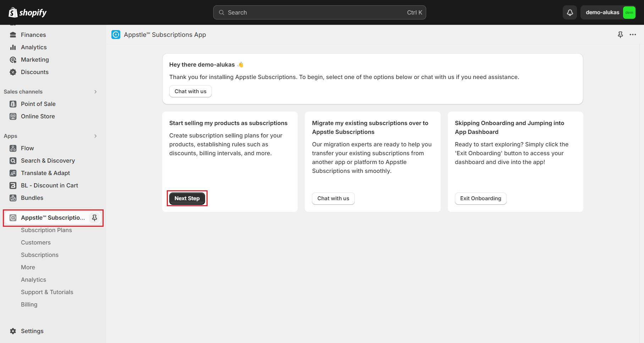Open Support & Tutorials

47,292
